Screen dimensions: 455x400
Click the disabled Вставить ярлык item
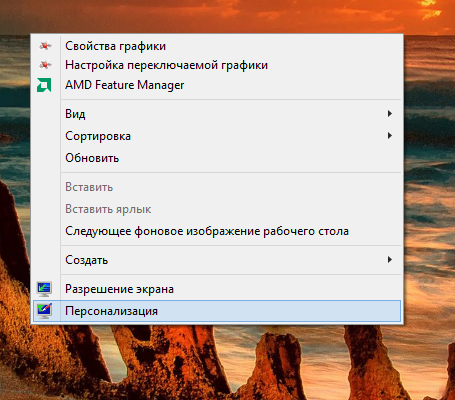pos(217,209)
